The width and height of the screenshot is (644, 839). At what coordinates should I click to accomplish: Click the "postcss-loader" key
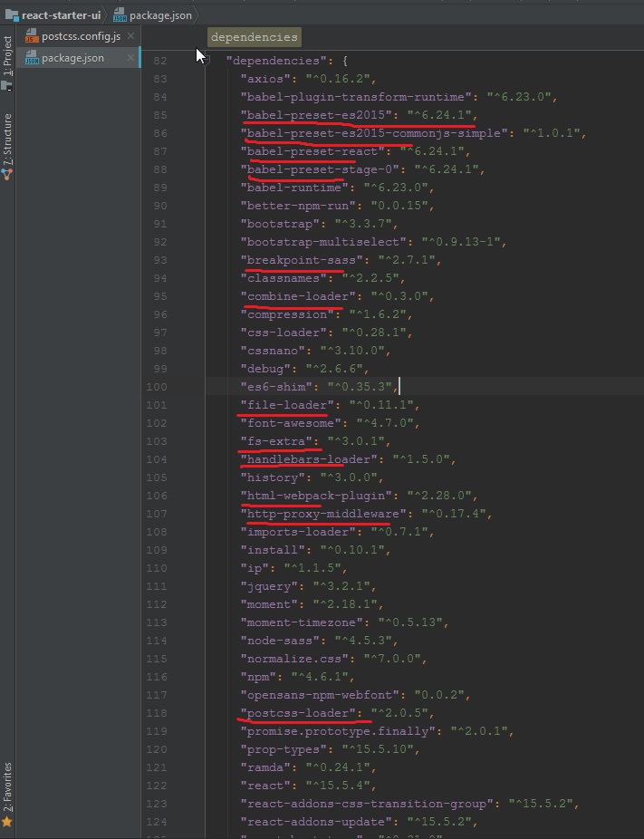(x=299, y=713)
